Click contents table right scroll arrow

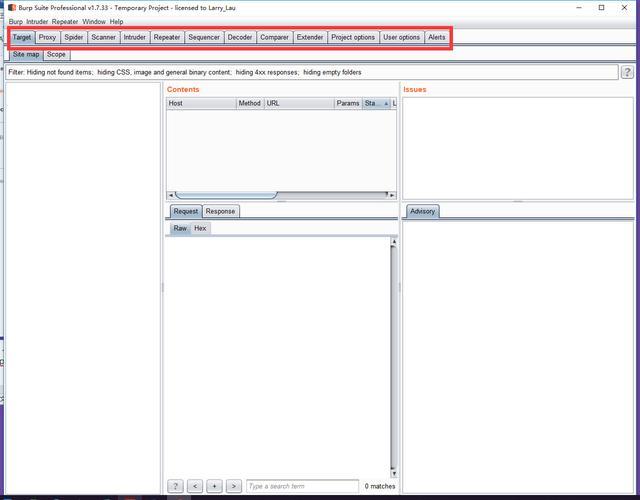tap(392, 195)
